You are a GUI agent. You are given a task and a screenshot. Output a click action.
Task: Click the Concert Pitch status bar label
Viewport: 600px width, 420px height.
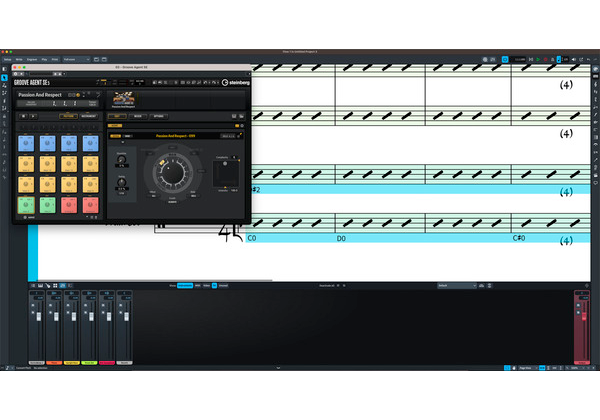(x=23, y=368)
